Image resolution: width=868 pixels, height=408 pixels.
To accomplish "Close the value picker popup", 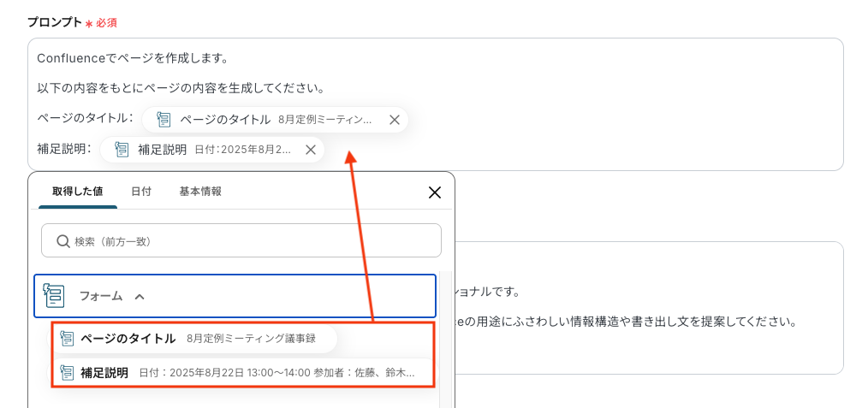I will tap(435, 192).
